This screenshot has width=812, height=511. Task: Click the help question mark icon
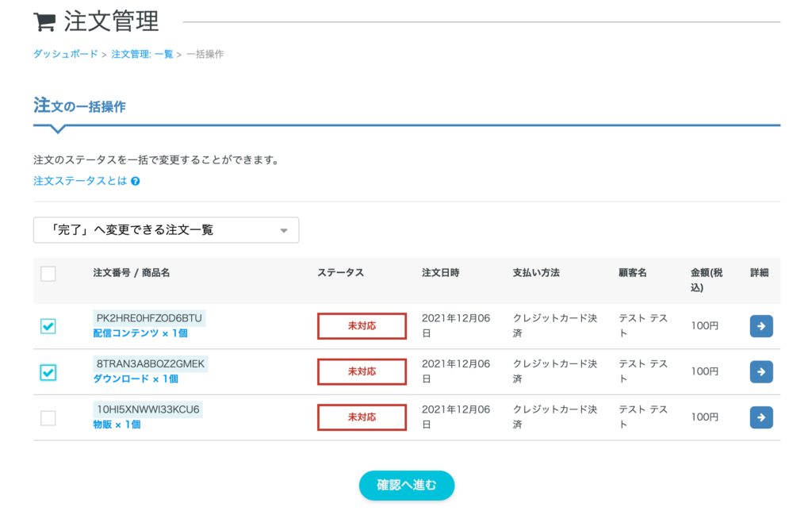coord(136,181)
